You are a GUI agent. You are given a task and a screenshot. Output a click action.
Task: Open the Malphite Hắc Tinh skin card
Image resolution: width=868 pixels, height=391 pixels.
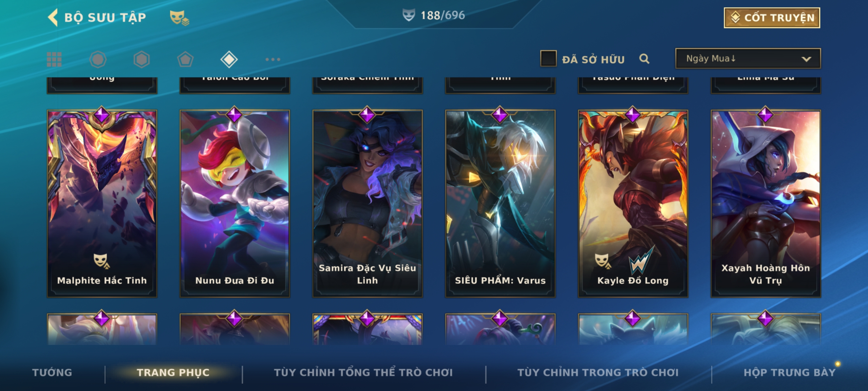pyautogui.click(x=102, y=203)
